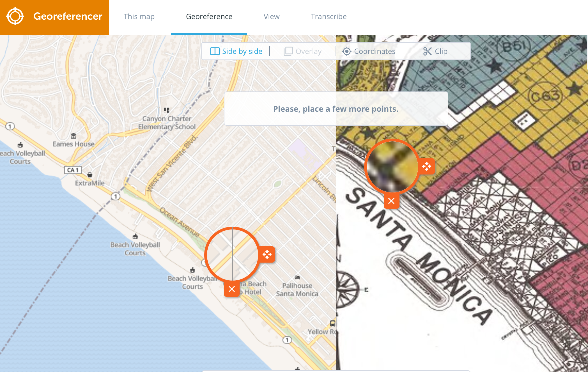
Task: Open the Transcribe tab
Action: pyautogui.click(x=329, y=17)
